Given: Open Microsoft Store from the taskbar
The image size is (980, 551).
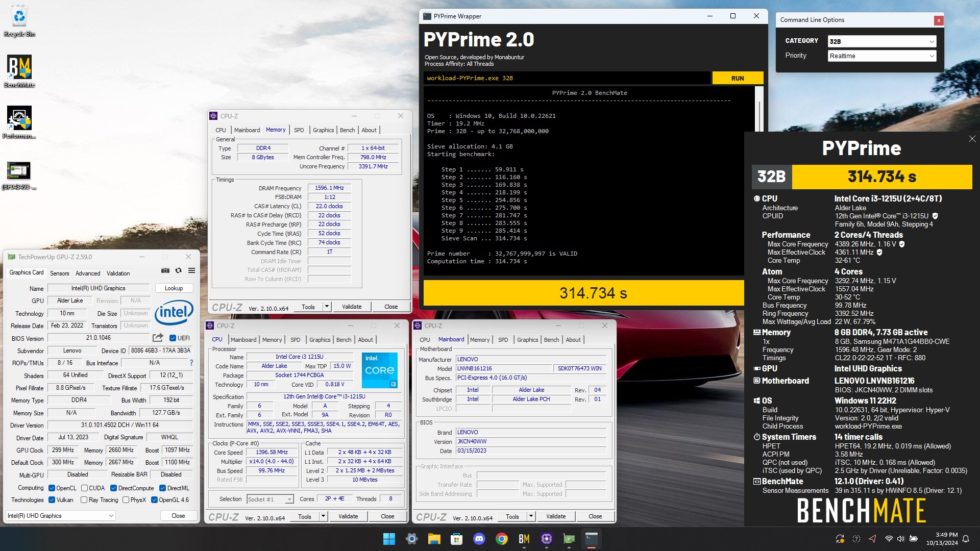Looking at the screenshot, I should pyautogui.click(x=457, y=539).
